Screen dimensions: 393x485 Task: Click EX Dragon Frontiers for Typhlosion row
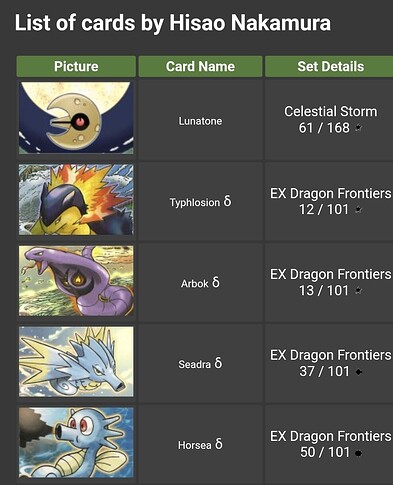coord(330,193)
